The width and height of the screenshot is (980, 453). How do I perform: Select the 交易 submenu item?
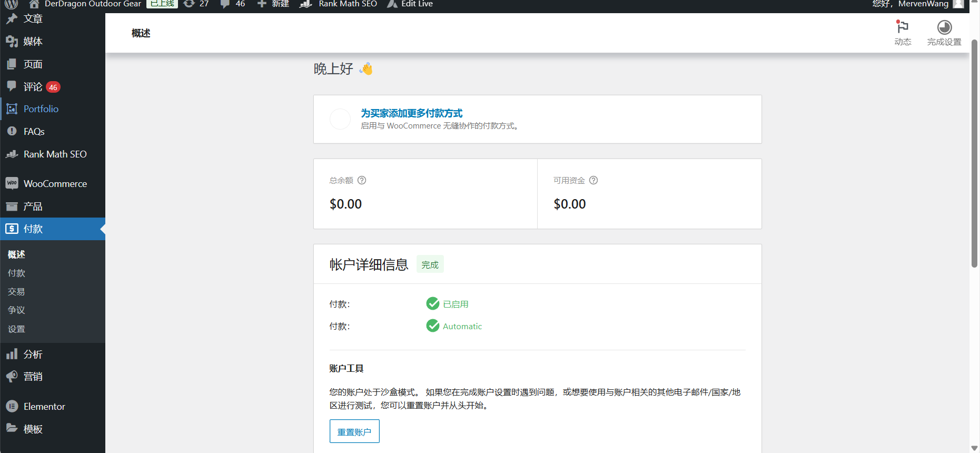[16, 292]
